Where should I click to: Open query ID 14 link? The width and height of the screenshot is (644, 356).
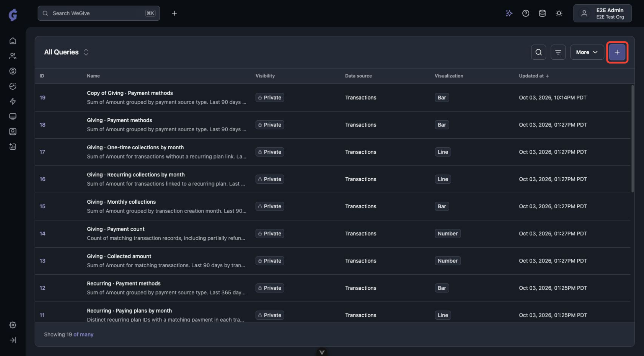[x=42, y=233]
